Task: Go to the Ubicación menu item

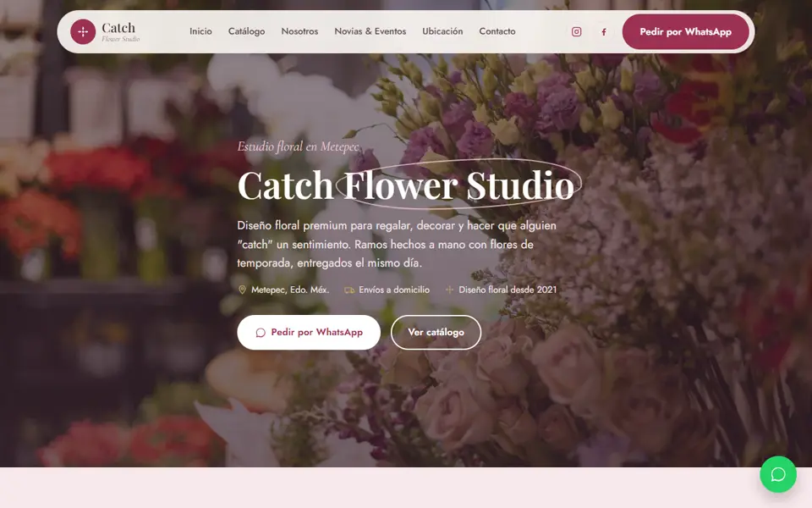Action: 442,31
